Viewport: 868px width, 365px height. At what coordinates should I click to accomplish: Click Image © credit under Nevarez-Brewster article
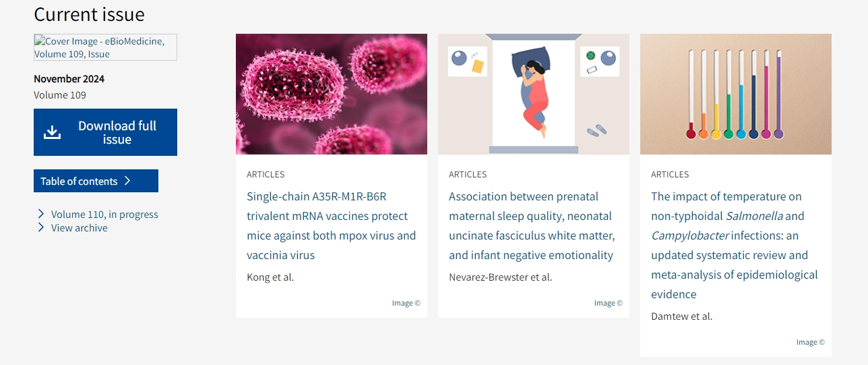(608, 303)
